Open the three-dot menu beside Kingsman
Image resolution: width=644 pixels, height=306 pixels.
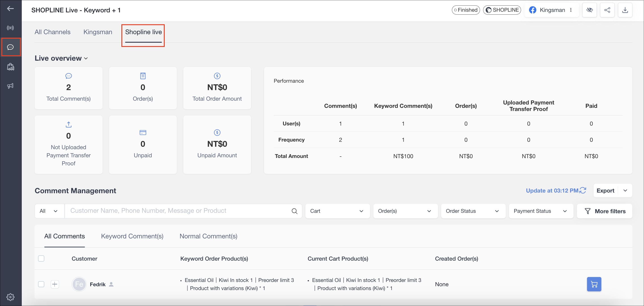571,10
